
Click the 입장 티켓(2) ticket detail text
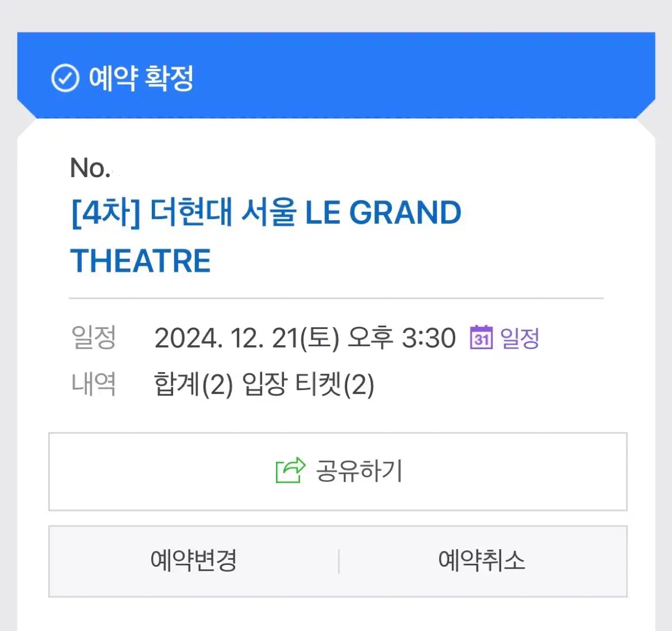click(308, 384)
